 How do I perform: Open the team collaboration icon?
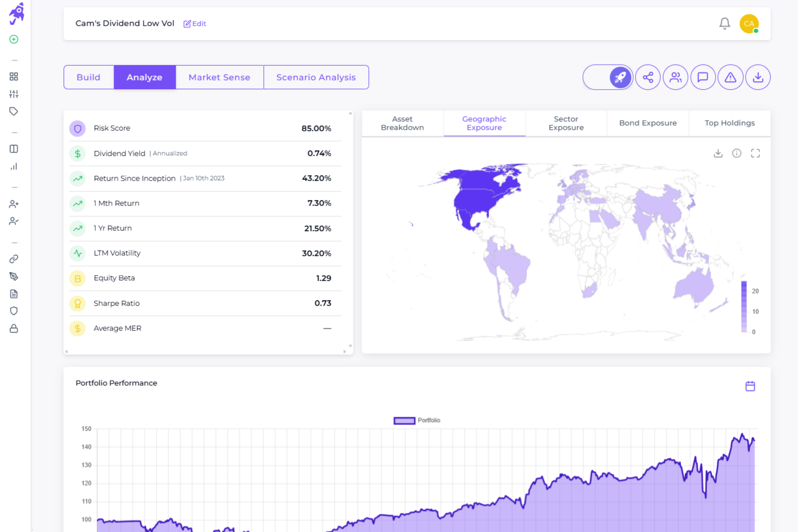[x=676, y=77]
